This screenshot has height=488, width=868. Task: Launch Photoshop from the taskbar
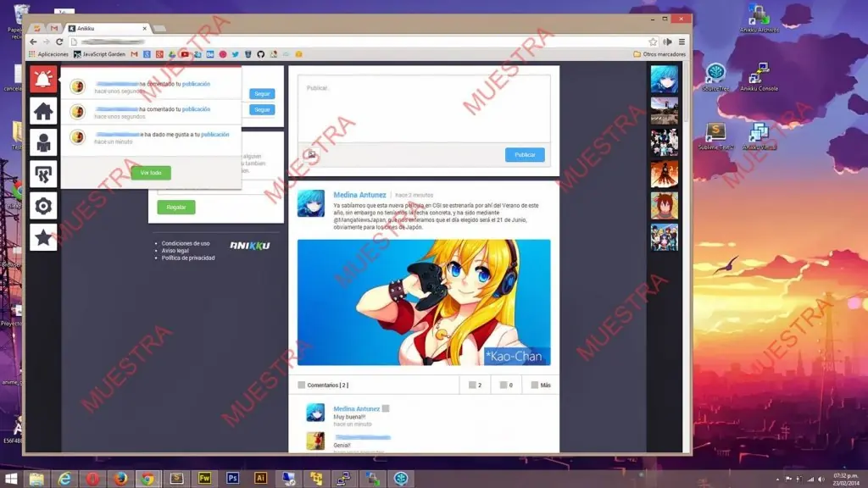click(232, 478)
